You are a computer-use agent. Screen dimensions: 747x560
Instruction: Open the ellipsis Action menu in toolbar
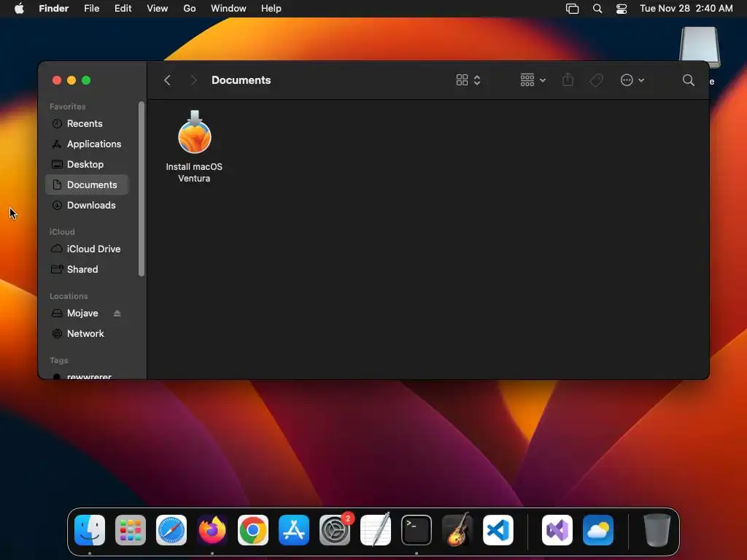pyautogui.click(x=632, y=80)
